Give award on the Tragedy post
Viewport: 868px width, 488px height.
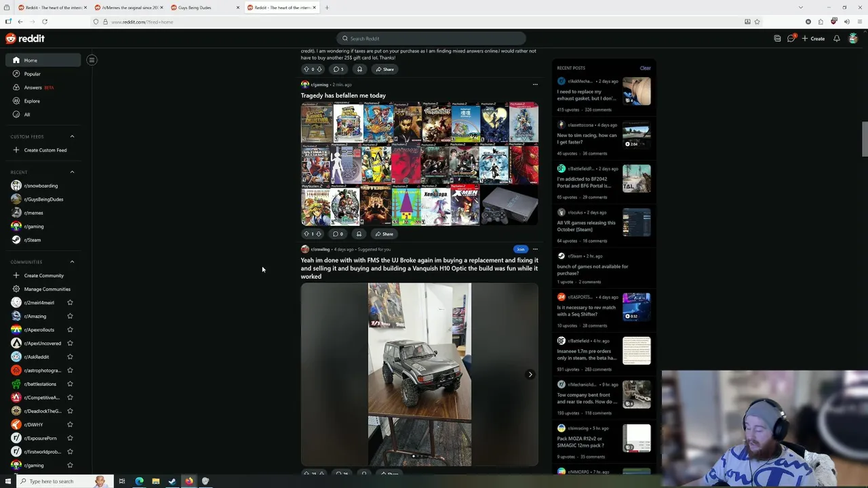tap(359, 234)
